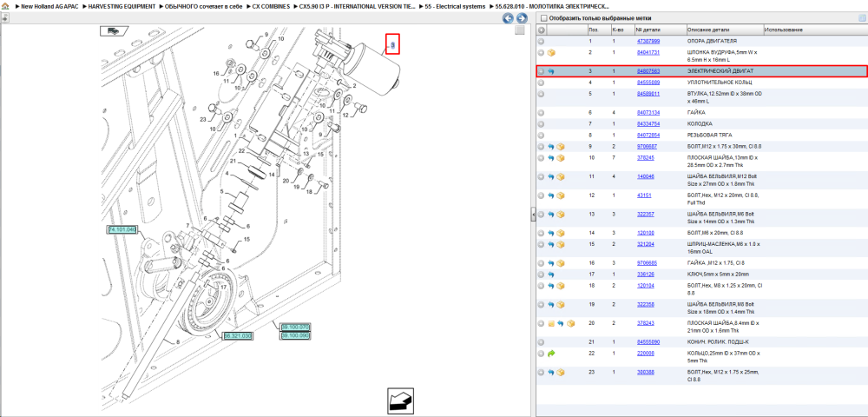Open part number 9706687
Screen dimensions: 868x417
point(648,146)
